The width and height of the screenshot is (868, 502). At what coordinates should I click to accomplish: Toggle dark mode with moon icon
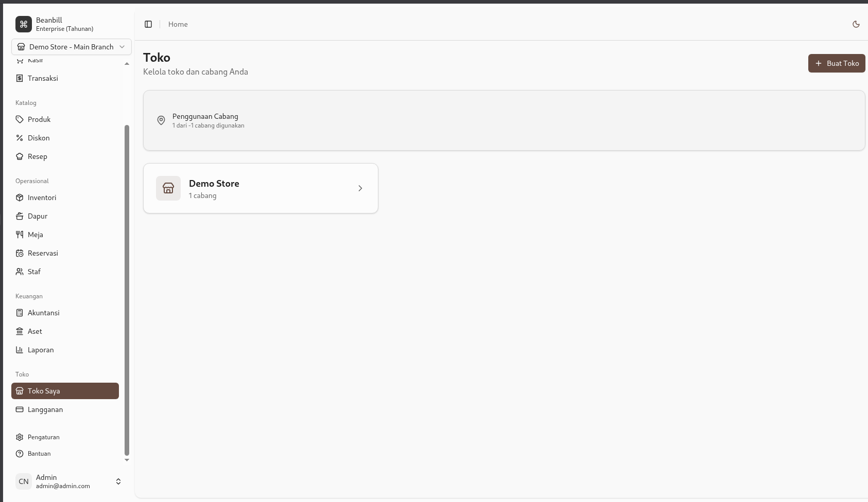coord(856,24)
